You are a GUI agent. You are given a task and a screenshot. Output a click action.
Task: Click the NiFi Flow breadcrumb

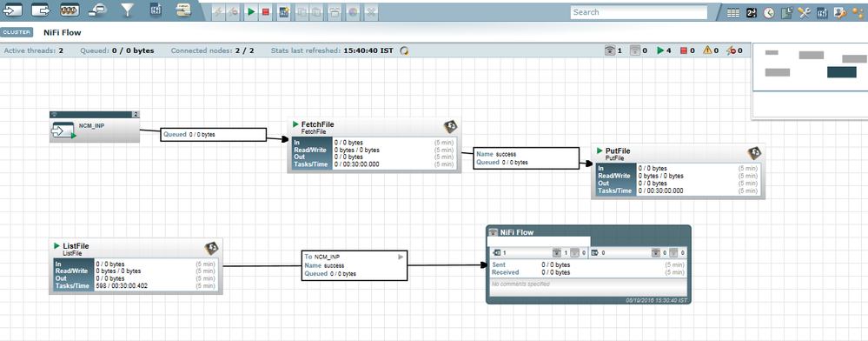pyautogui.click(x=63, y=33)
